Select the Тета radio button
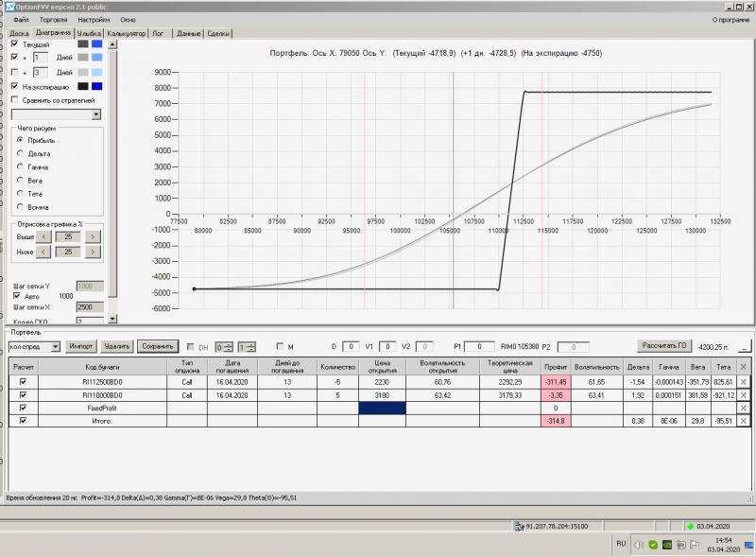Viewport: 756px width, 557px height. (20, 193)
